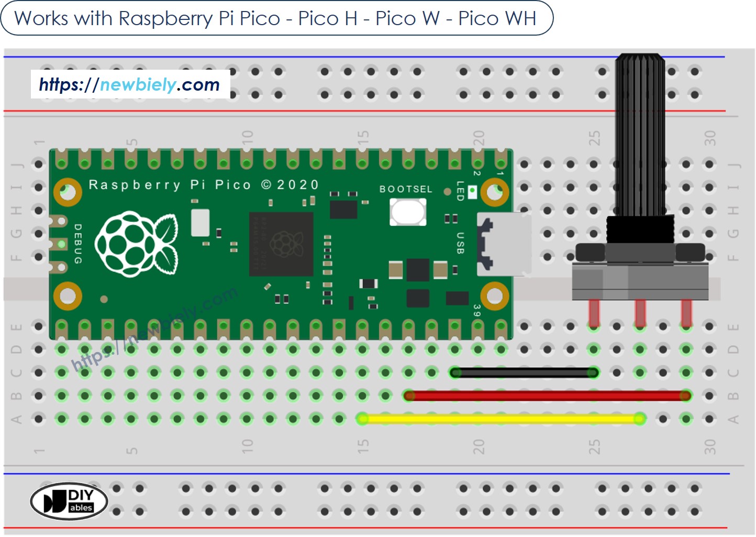Click column number 15 on the bottom breadboard edge
The image size is (756, 537).
363,446
